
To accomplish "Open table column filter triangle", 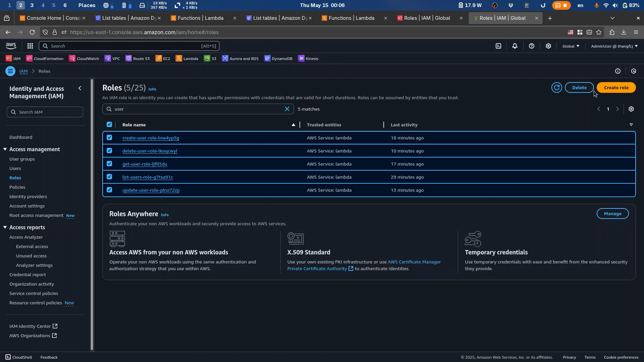I will point(631,125).
